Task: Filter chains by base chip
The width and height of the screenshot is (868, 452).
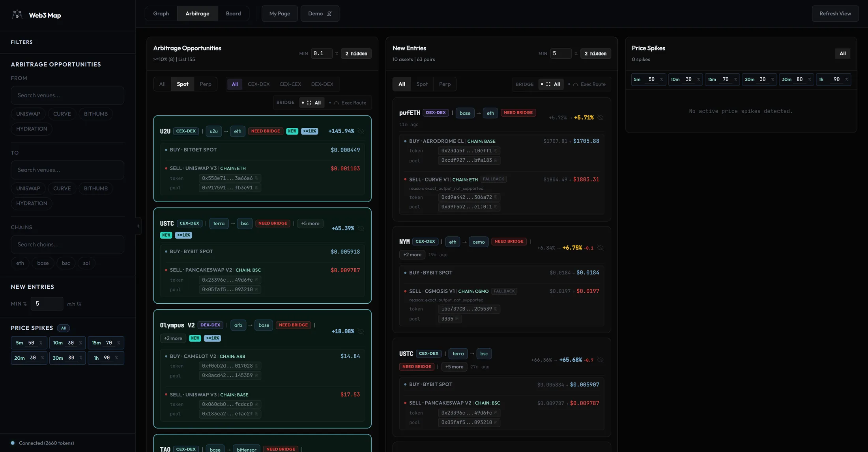Action: point(43,263)
